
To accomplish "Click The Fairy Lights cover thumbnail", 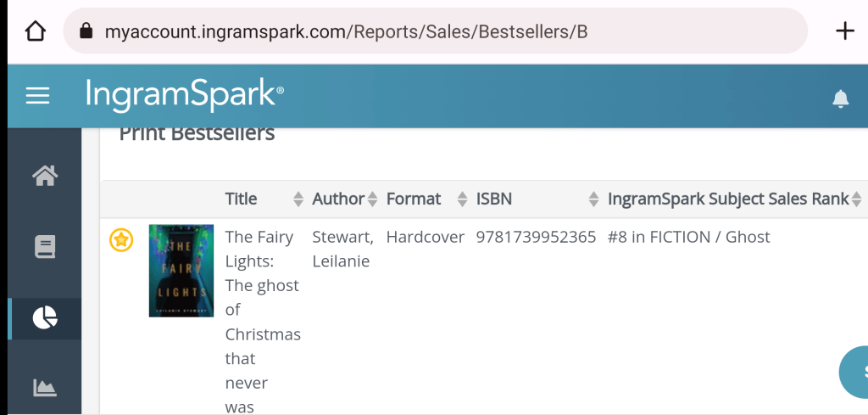I will (x=181, y=271).
